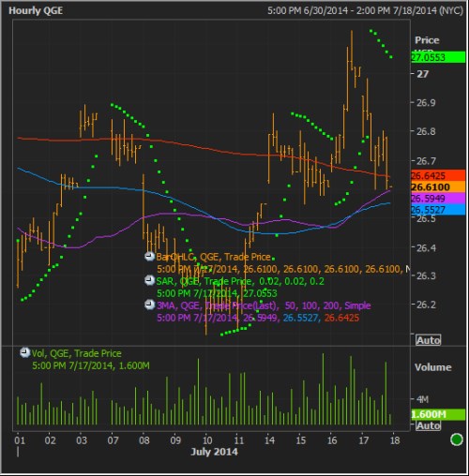Screen dimensions: 469x476
Task: Toggle Auto scaling on the volume axis
Action: [x=428, y=425]
